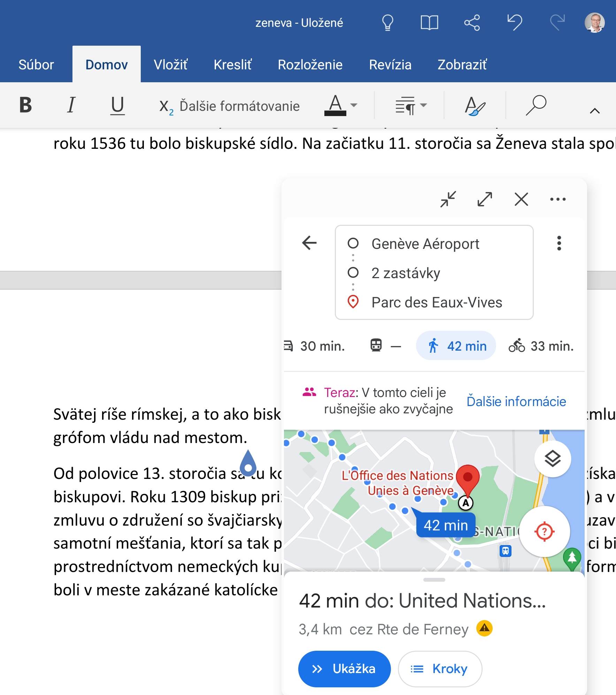Toggle italic text formatting
Screen dimensions: 616x695
click(x=71, y=105)
